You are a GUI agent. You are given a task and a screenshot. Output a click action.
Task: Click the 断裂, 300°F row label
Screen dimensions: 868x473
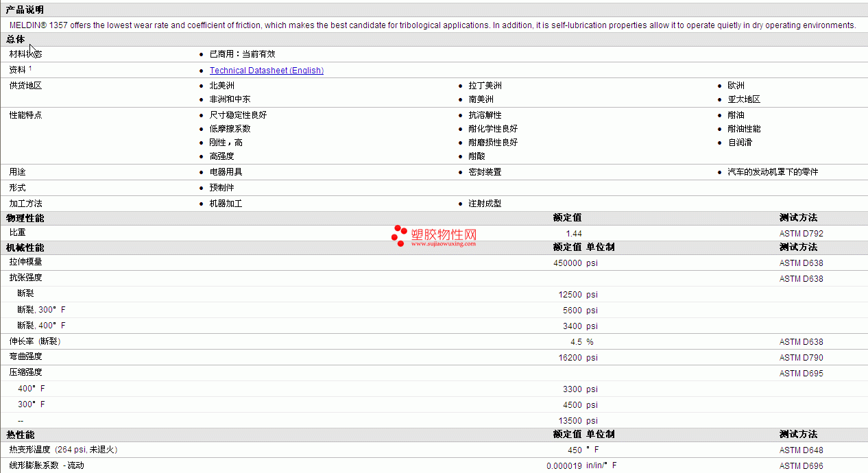pos(41,309)
